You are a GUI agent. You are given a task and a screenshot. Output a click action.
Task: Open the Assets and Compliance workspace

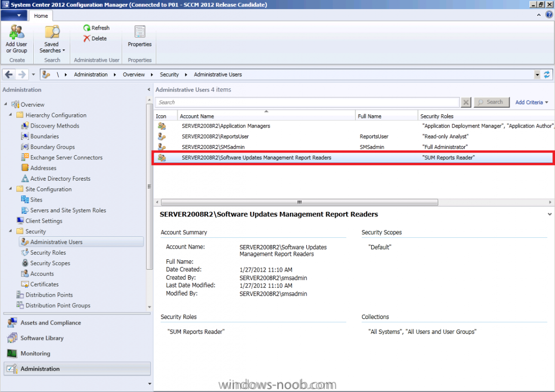[77, 323]
